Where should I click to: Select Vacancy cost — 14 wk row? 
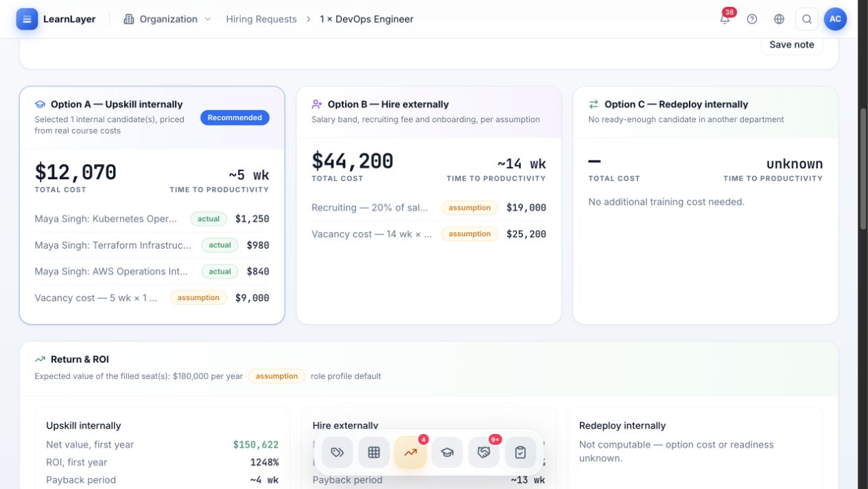[429, 234]
